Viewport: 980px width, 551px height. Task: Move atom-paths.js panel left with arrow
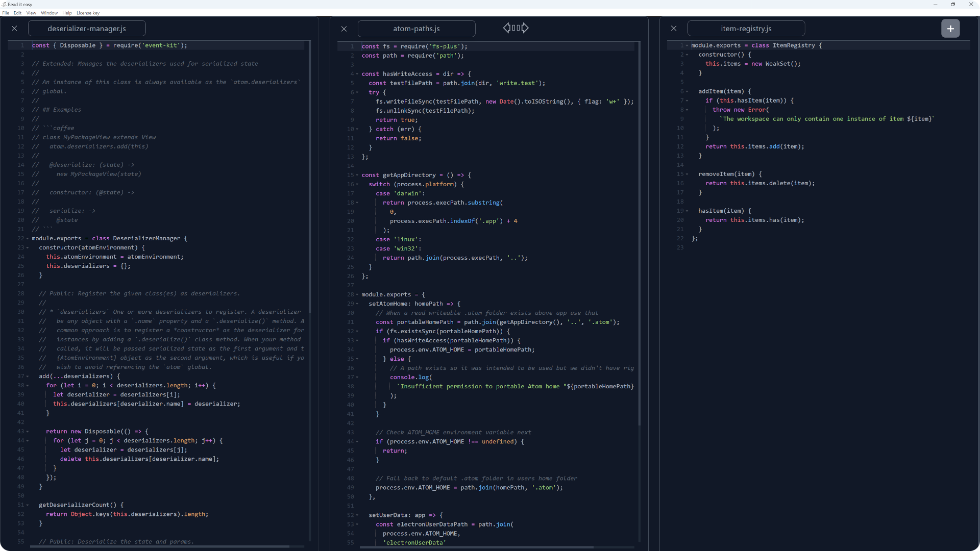[x=506, y=28]
